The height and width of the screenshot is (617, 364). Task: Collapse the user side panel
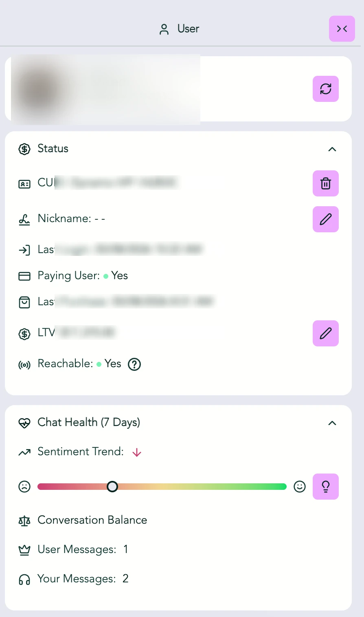(x=342, y=29)
